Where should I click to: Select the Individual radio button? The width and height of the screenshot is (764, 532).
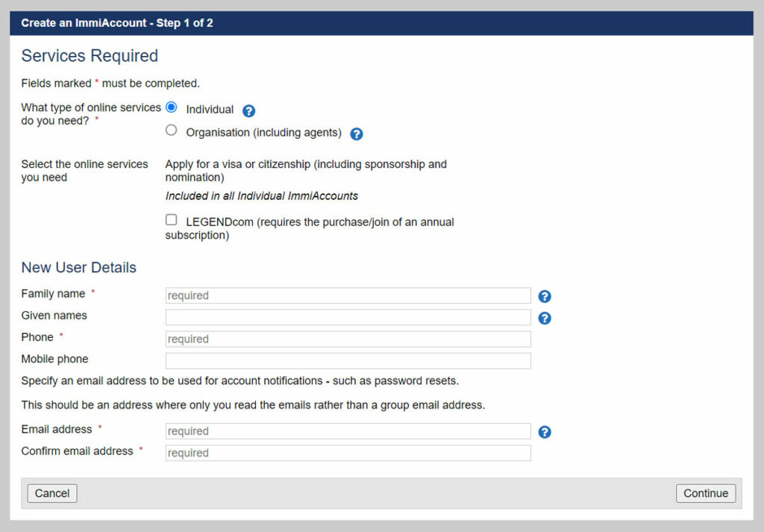point(171,107)
